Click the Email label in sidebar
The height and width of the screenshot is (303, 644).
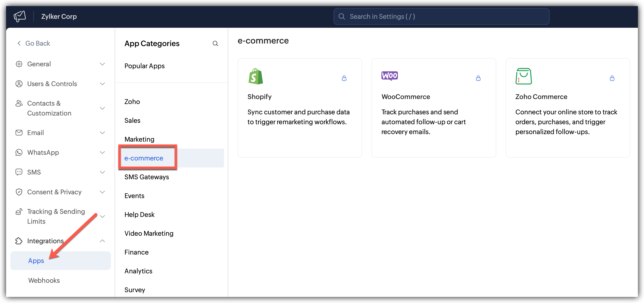pyautogui.click(x=35, y=133)
